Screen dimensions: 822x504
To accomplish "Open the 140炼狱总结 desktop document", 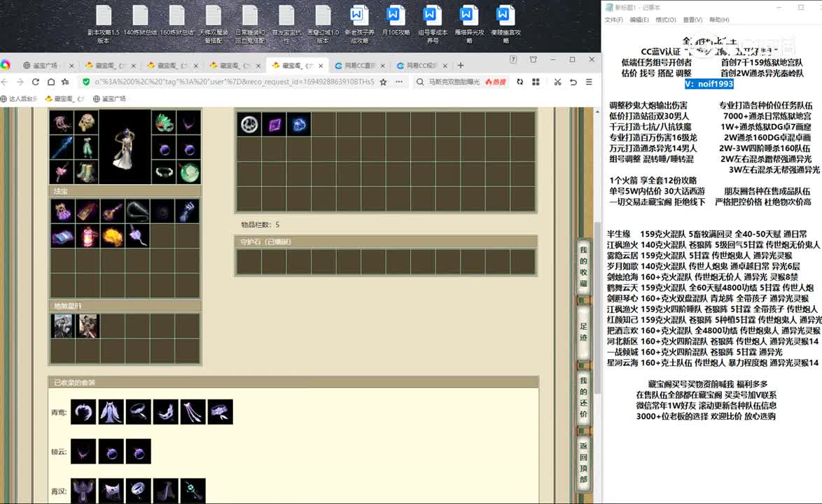I will (141, 21).
